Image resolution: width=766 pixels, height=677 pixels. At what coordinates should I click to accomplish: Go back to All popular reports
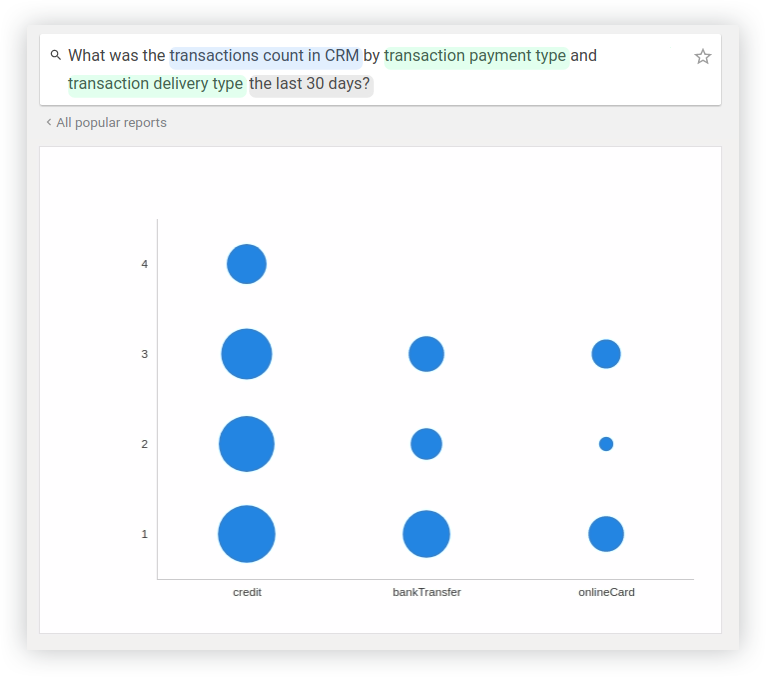click(111, 123)
